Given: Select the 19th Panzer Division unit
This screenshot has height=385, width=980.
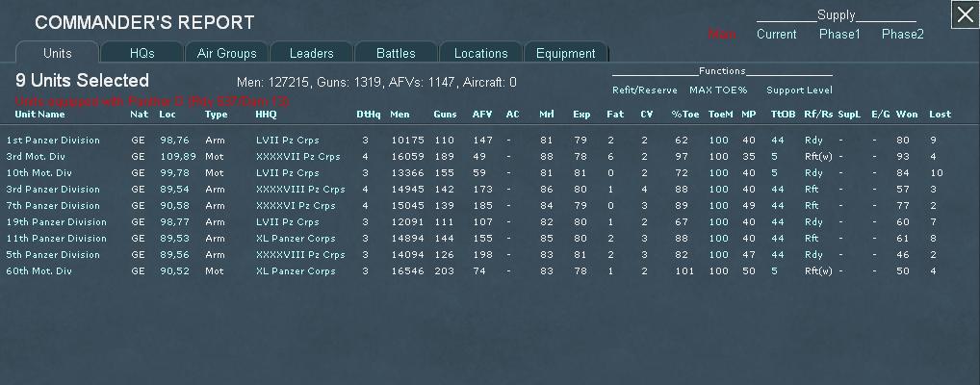Looking at the screenshot, I should [x=56, y=222].
